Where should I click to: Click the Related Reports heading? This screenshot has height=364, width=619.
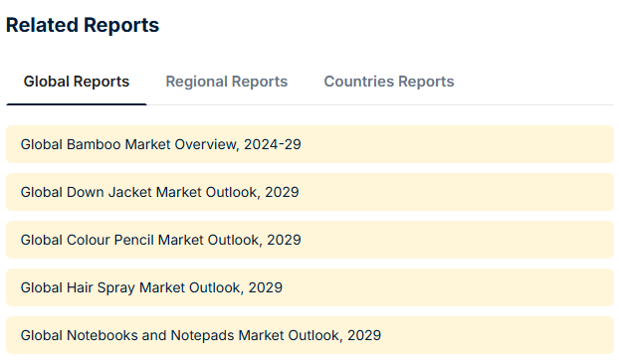coord(83,25)
